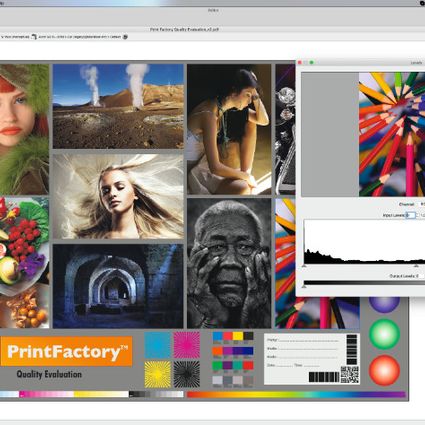Image resolution: width=425 pixels, height=425 pixels.
Task: Click the red sphere in the document
Action: 384,370
